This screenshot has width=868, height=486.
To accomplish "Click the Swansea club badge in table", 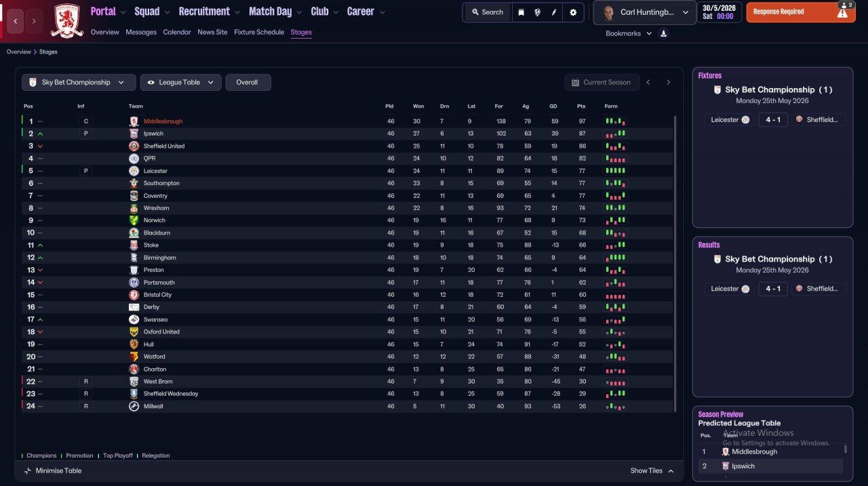I will [134, 319].
